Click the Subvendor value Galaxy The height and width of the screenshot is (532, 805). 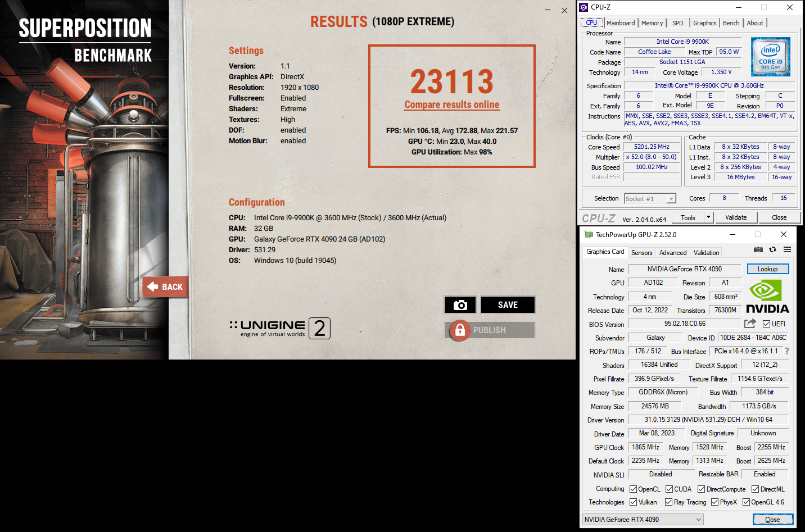click(655, 338)
